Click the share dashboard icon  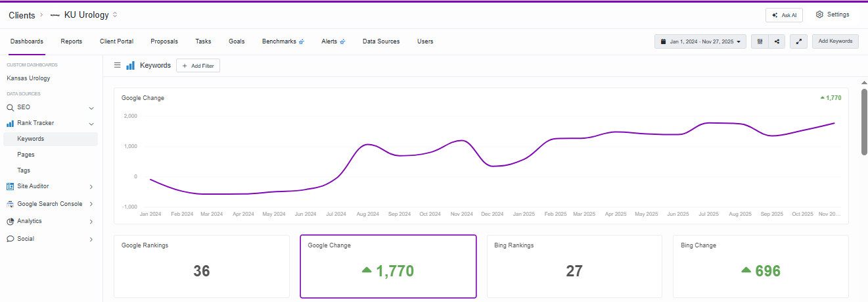point(777,41)
